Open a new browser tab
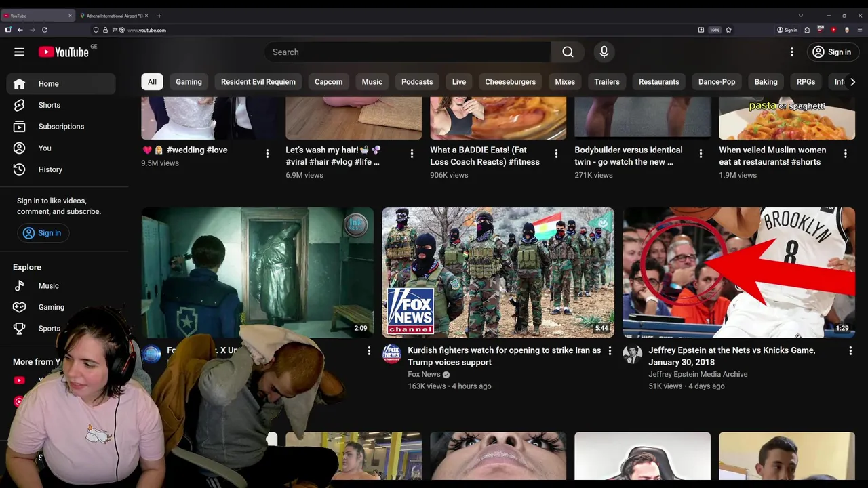868x488 pixels. click(x=159, y=16)
